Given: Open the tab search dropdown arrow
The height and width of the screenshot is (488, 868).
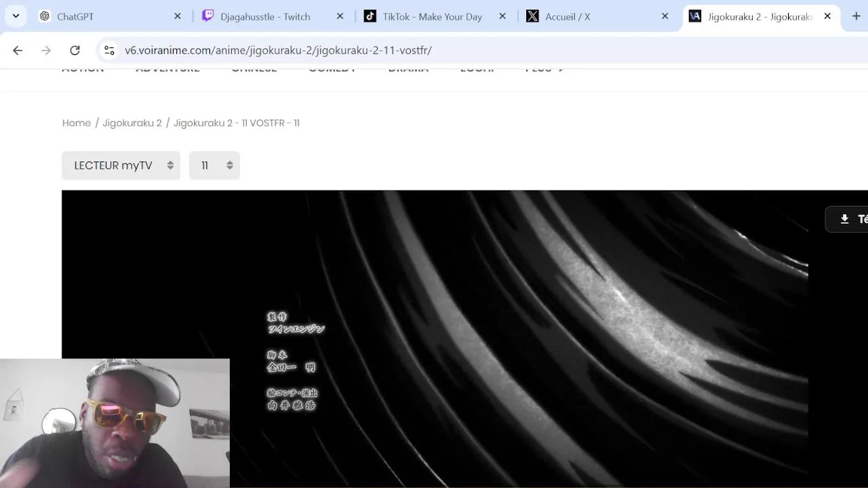Looking at the screenshot, I should (x=16, y=16).
